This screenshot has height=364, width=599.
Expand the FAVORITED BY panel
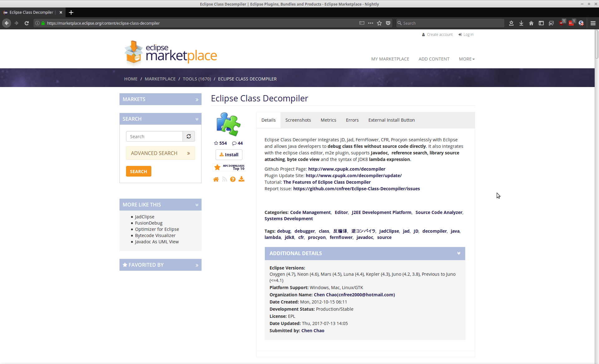(197, 265)
